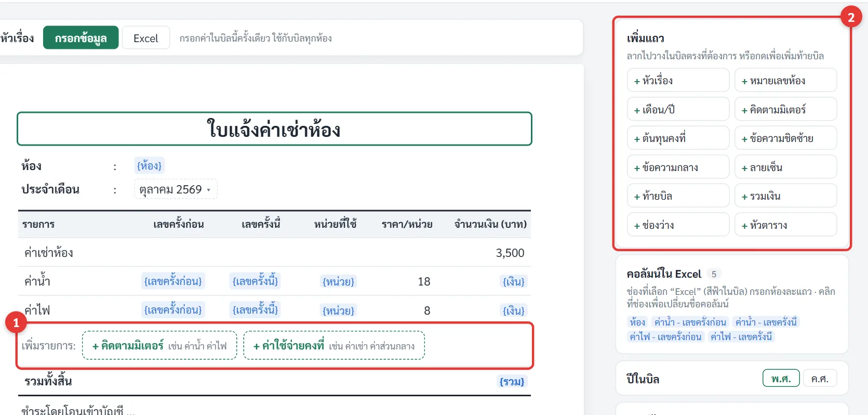Click {เลขครั้งก่อน} in the ค่าไฟ row

tap(173, 310)
